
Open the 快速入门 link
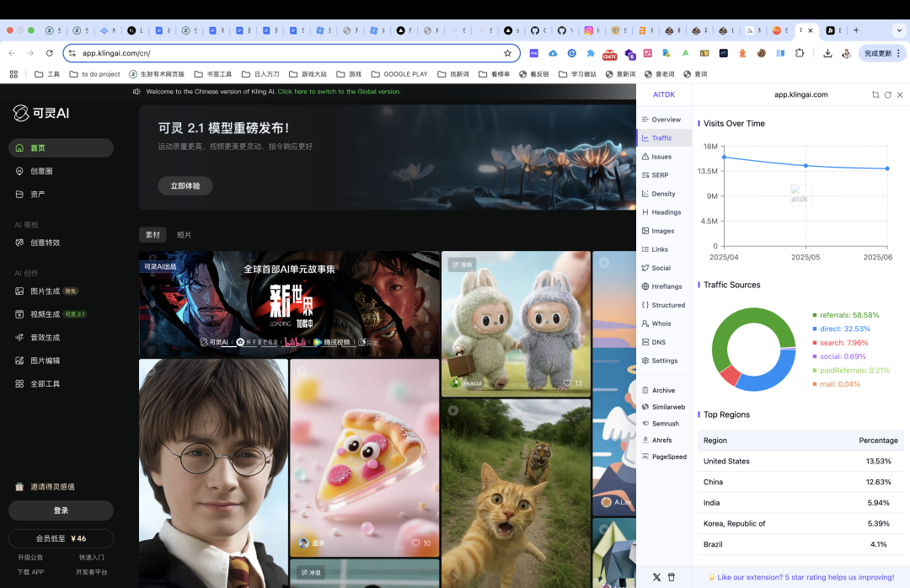point(92,557)
